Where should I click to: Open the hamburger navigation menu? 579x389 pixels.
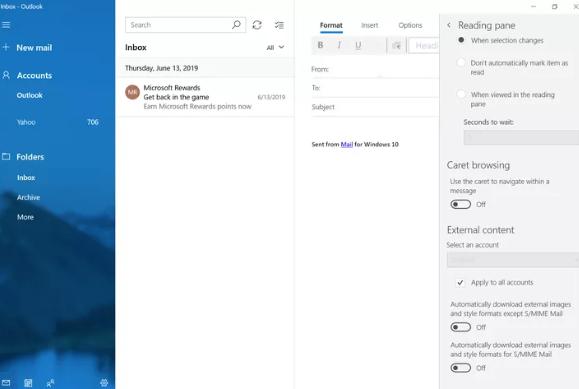6,25
